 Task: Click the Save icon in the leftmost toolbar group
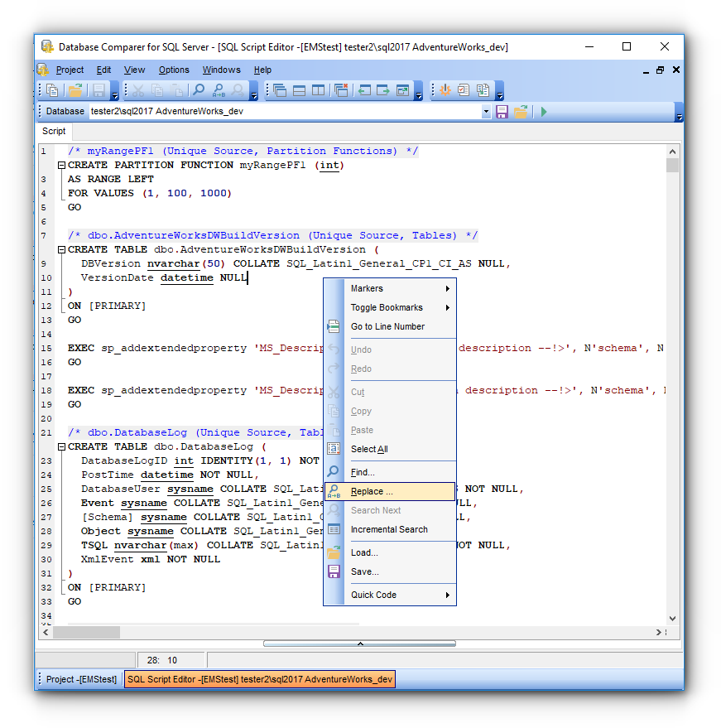(x=98, y=90)
